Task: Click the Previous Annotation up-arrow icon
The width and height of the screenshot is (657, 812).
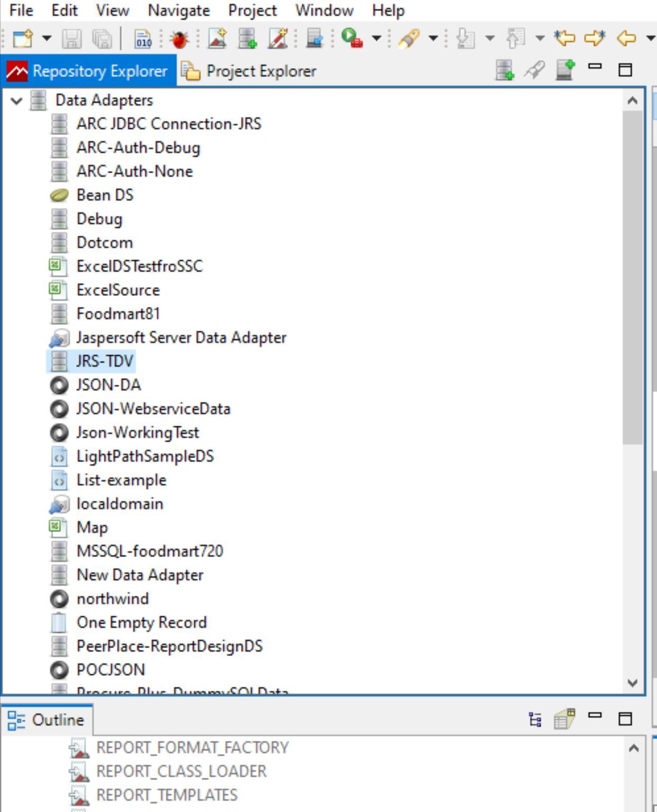Action: pyautogui.click(x=515, y=39)
